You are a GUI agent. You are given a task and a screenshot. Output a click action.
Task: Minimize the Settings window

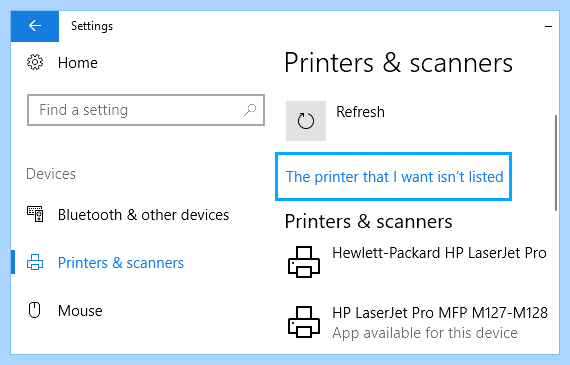pyautogui.click(x=549, y=26)
